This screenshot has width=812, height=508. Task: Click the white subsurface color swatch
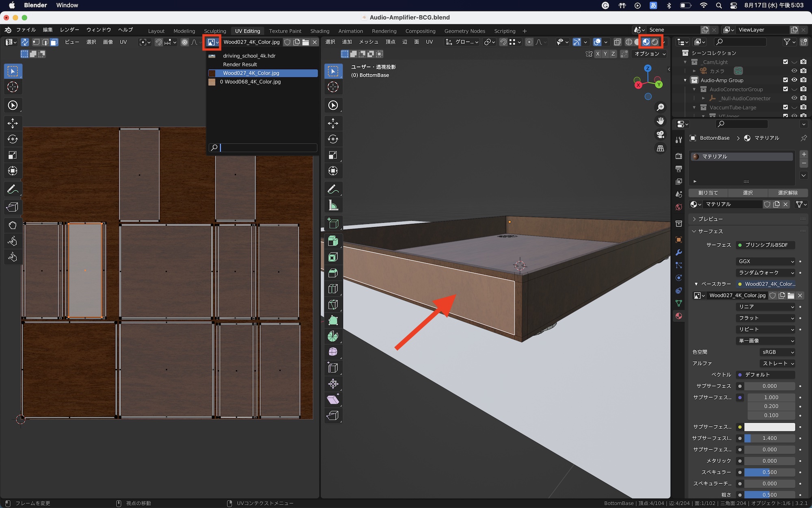(x=769, y=427)
